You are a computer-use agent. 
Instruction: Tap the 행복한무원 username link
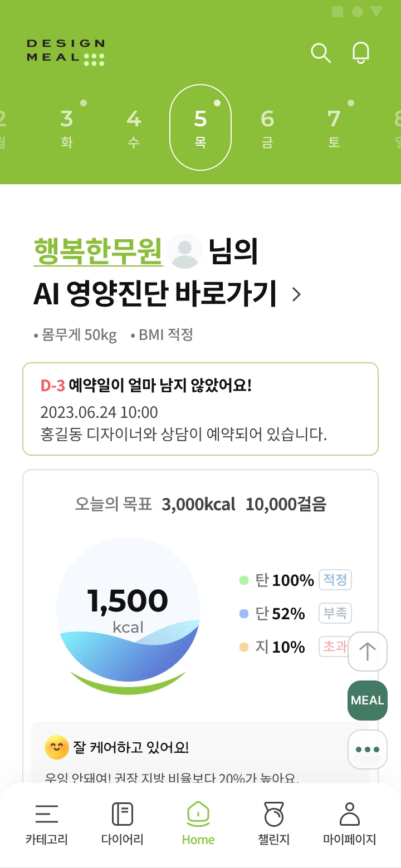pyautogui.click(x=98, y=251)
